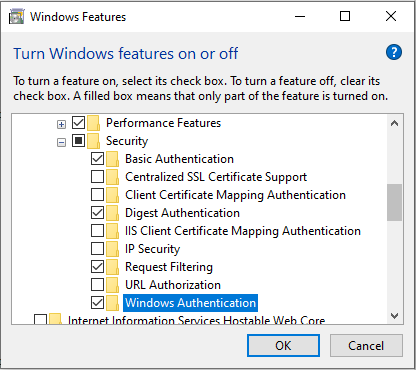This screenshot has height=370, width=416.
Task: Check the URL Authorization checkbox
Action: [x=97, y=285]
